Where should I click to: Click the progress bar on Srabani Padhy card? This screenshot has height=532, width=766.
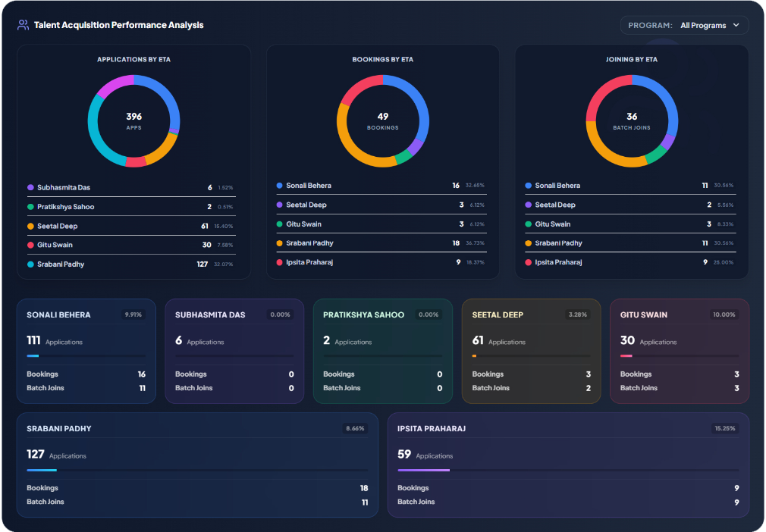pos(197,470)
